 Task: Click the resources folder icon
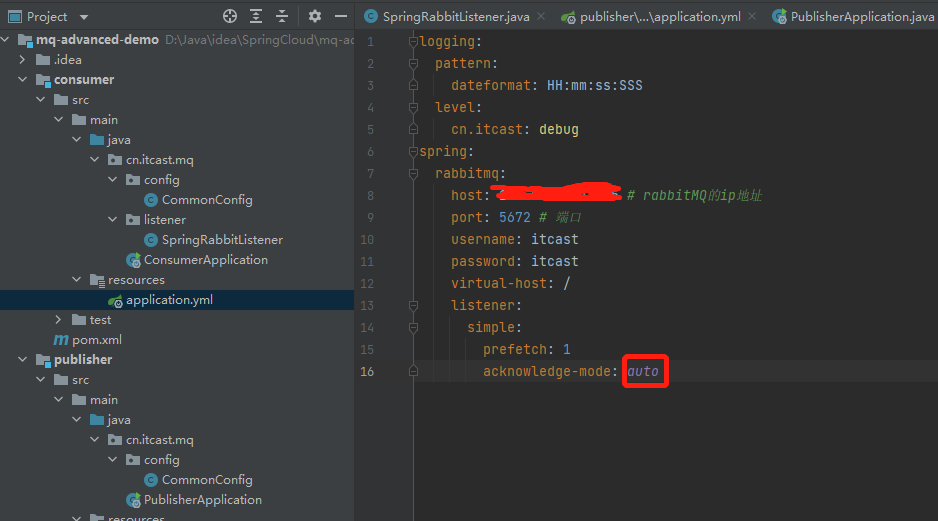(x=97, y=280)
